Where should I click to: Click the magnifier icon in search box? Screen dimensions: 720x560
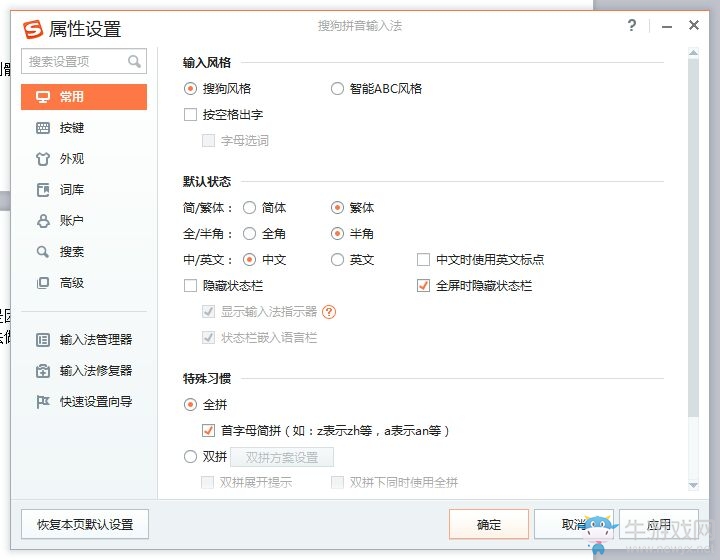134,62
